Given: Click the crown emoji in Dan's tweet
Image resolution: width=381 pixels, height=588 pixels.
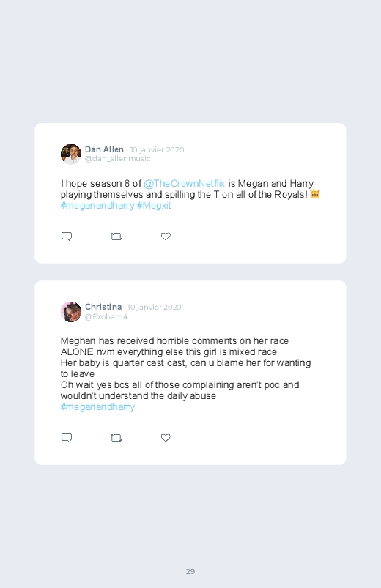Looking at the screenshot, I should tap(315, 194).
